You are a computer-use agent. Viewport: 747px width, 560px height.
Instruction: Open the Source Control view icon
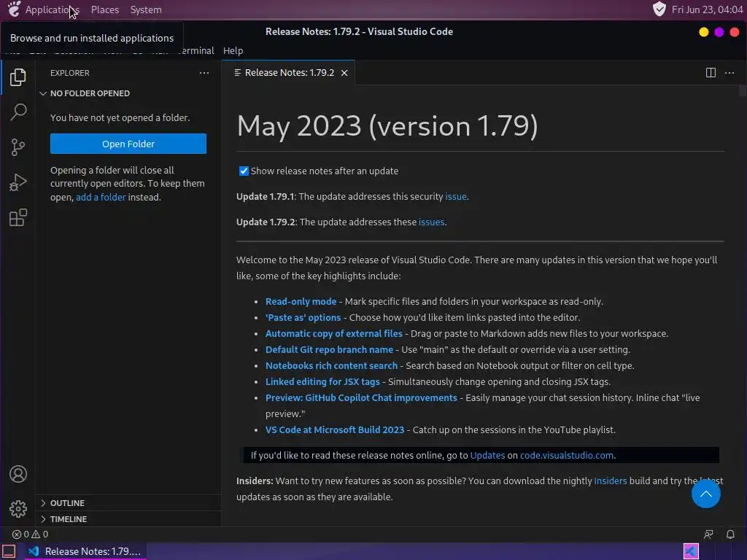(18, 147)
